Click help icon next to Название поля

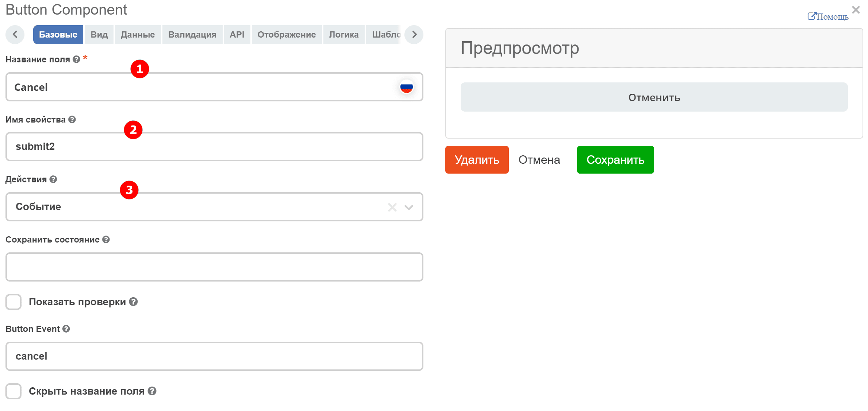76,59
